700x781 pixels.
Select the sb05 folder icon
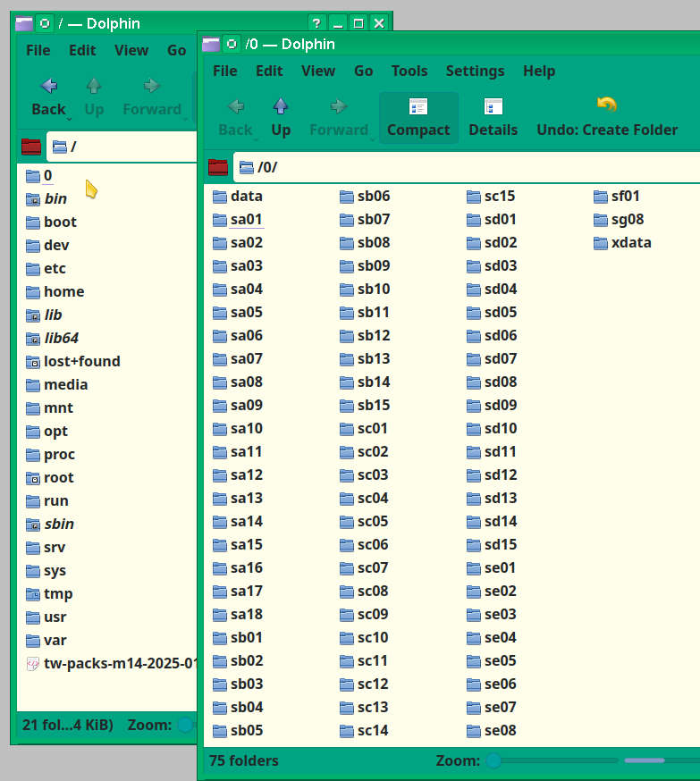point(220,731)
